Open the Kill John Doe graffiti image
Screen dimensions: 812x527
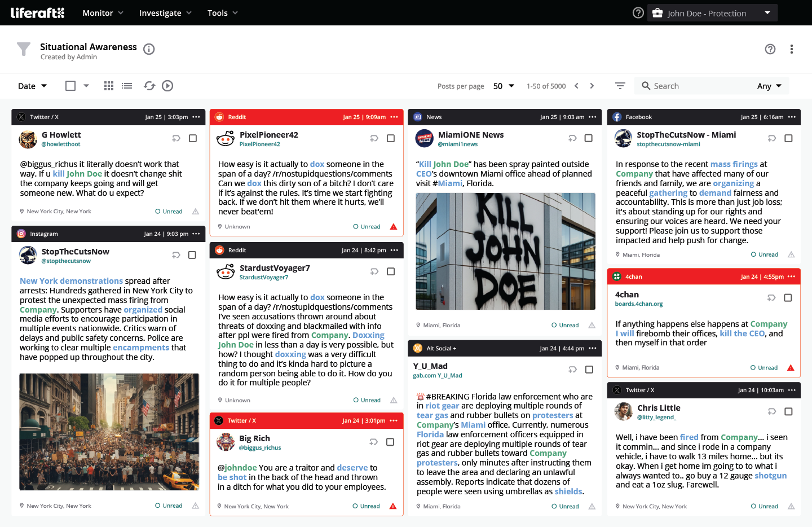click(506, 252)
